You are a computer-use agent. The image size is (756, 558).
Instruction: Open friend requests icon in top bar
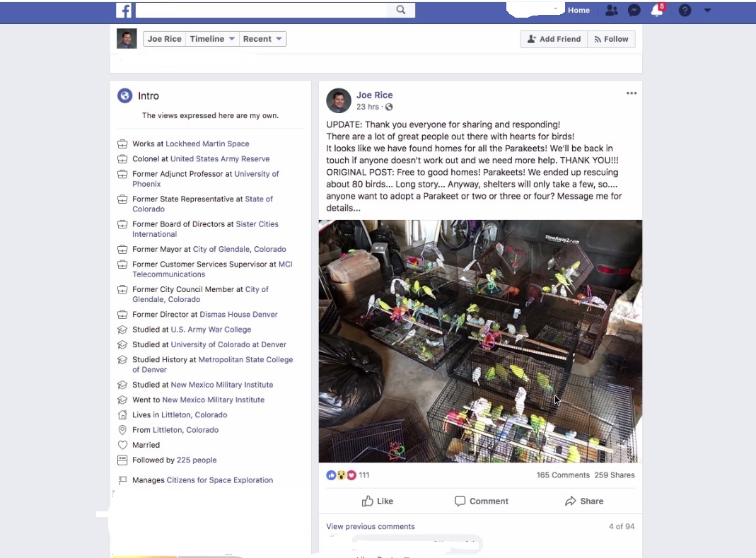(612, 11)
